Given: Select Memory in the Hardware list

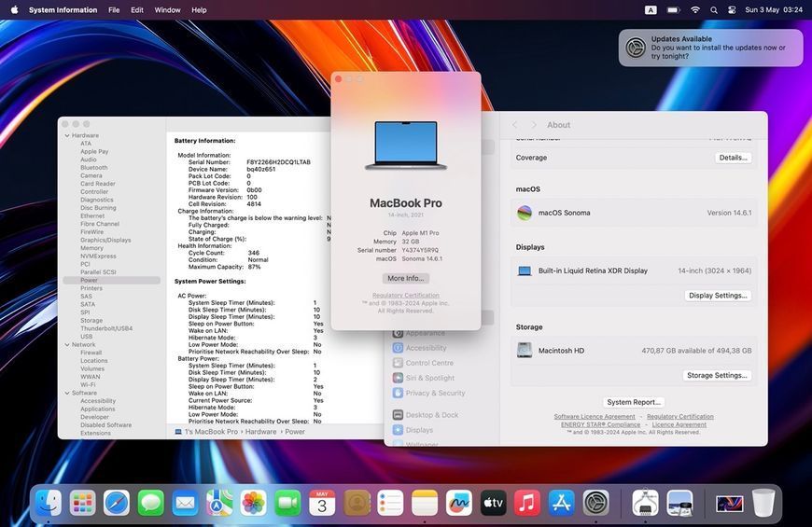Looking at the screenshot, I should pyautogui.click(x=91, y=248).
